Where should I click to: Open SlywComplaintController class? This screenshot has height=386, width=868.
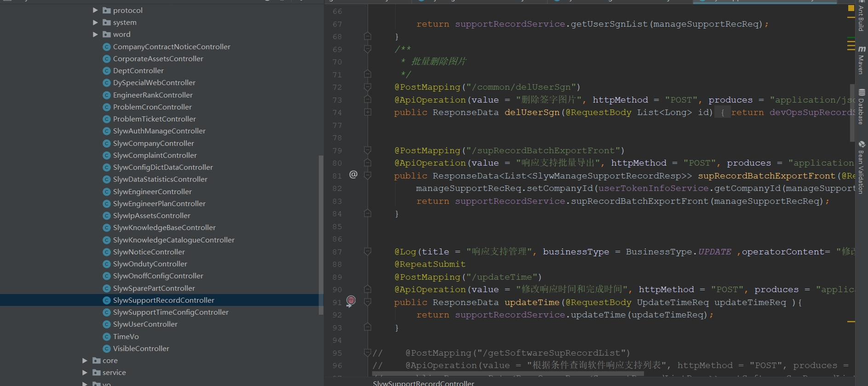pos(155,155)
